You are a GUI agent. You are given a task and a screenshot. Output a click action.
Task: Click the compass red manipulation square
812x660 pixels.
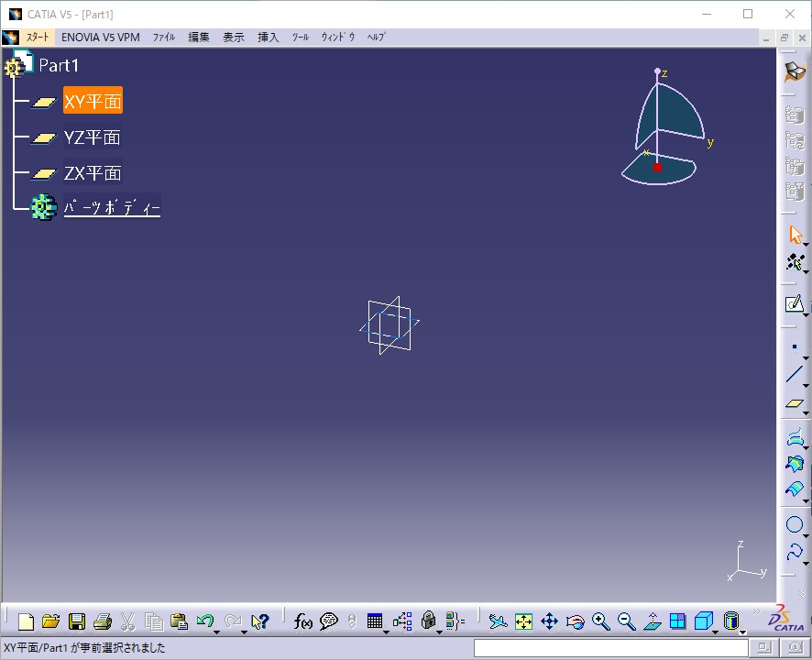coord(657,167)
